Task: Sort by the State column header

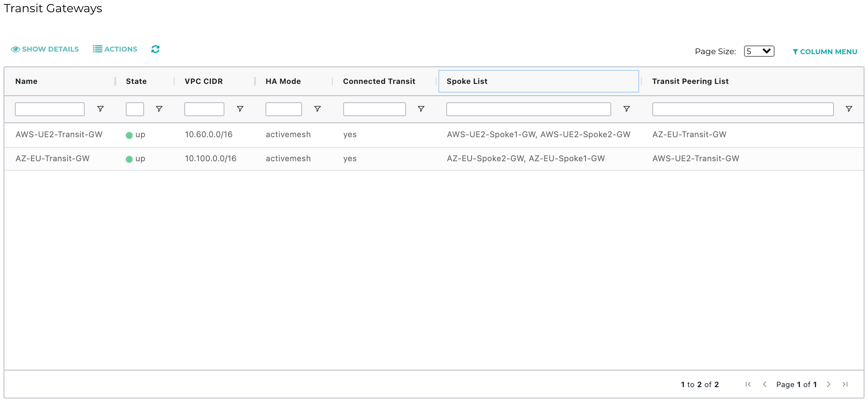Action: point(136,81)
